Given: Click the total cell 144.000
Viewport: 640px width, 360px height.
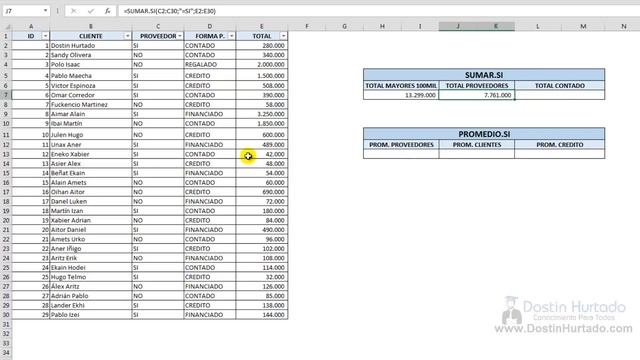Looking at the screenshot, I should coord(262,315).
